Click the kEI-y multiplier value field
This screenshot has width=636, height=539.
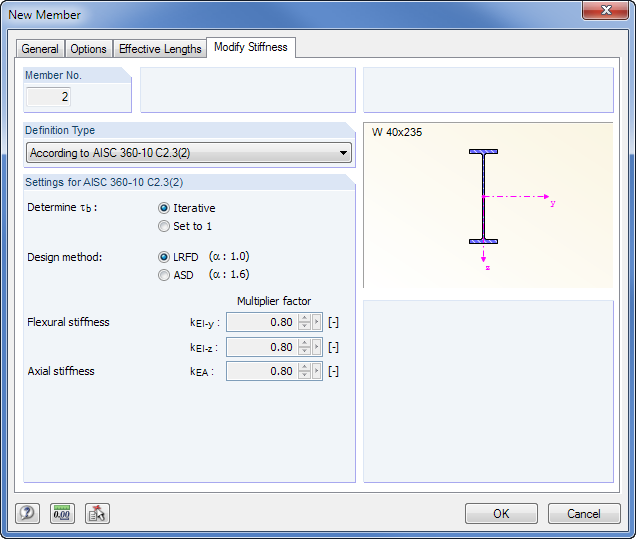(x=262, y=322)
